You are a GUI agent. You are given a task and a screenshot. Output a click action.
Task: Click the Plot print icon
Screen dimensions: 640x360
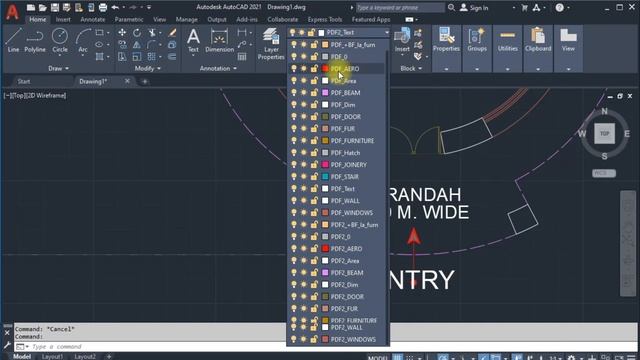pyautogui.click(x=103, y=7)
